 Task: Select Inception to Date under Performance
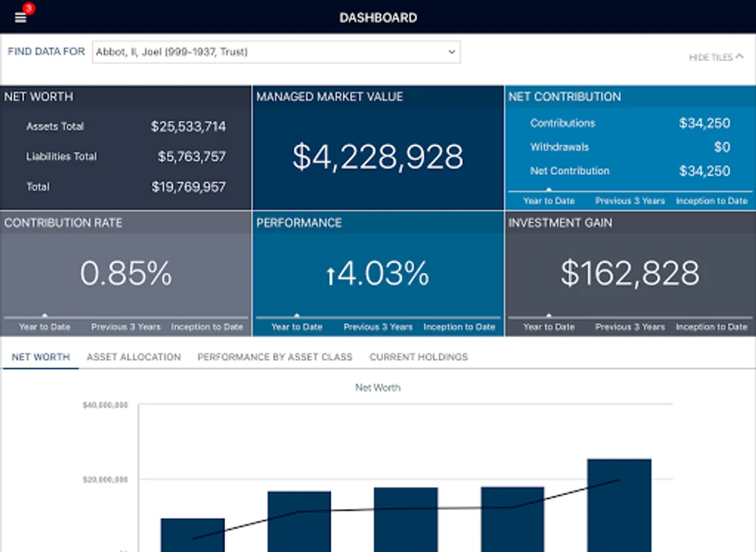click(x=459, y=327)
